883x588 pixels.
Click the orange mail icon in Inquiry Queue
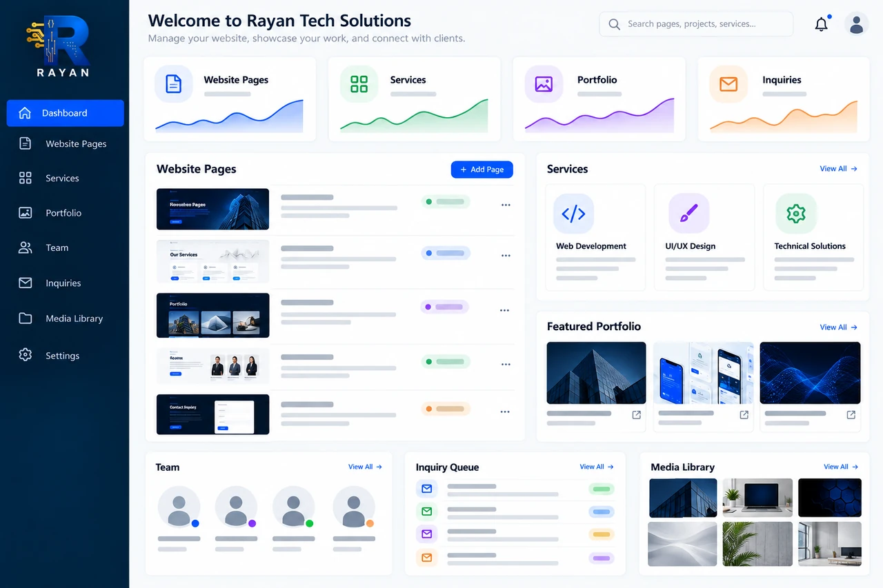click(426, 558)
